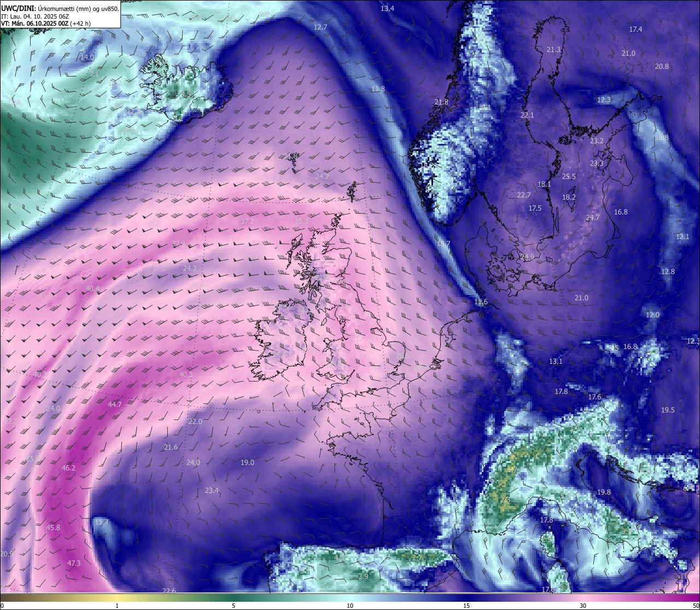Click the 24.9 value label
Viewport: 700px width, 610px height.
coord(527,257)
